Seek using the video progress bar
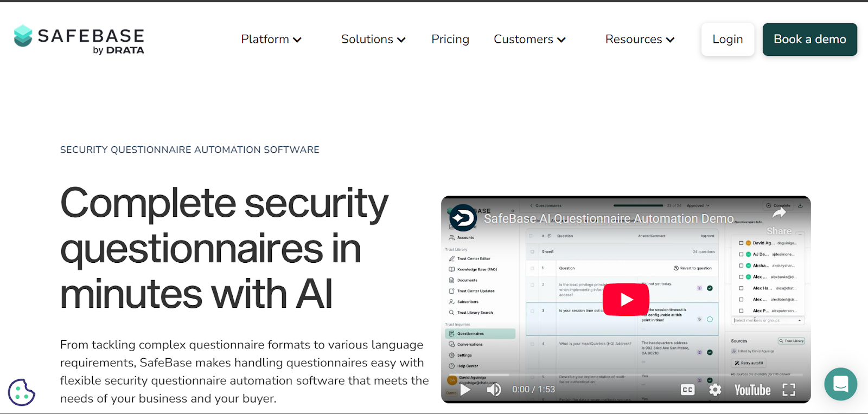This screenshot has width=868, height=414. (626, 375)
